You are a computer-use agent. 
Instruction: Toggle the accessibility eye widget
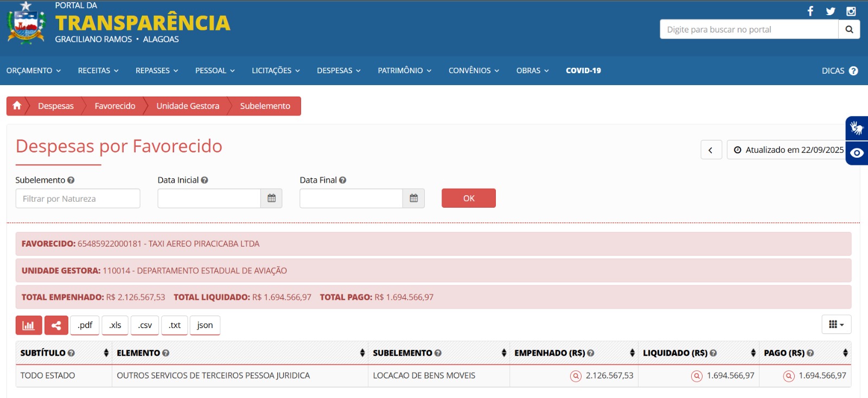click(x=857, y=153)
